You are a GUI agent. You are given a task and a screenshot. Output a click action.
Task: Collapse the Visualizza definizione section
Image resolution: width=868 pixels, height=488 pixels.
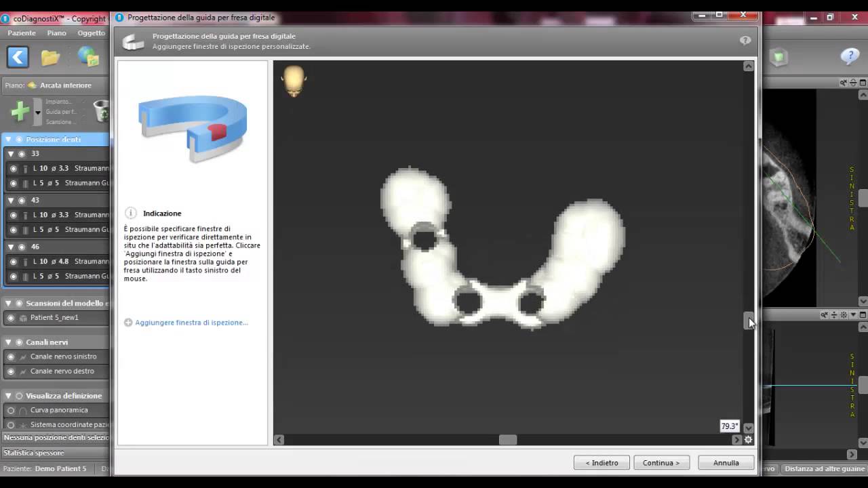click(x=8, y=396)
